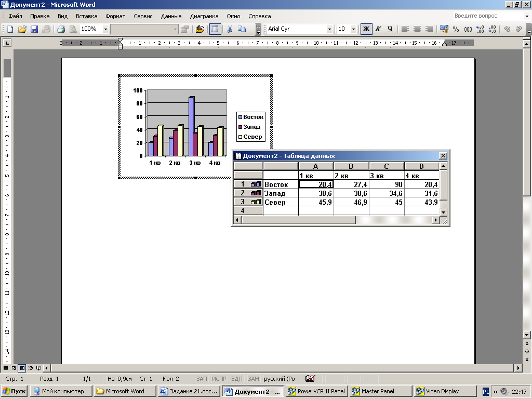Toggle bold formatting (Ж)
Screen dimensions: 532x399
366,29
